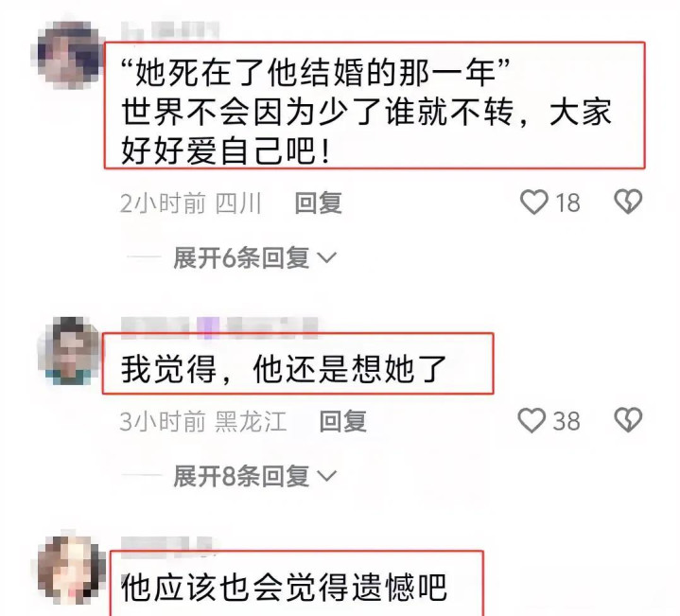This screenshot has height=616, width=680.
Task: Select comment text 我觉得，他还是想她了
Action: (284, 370)
